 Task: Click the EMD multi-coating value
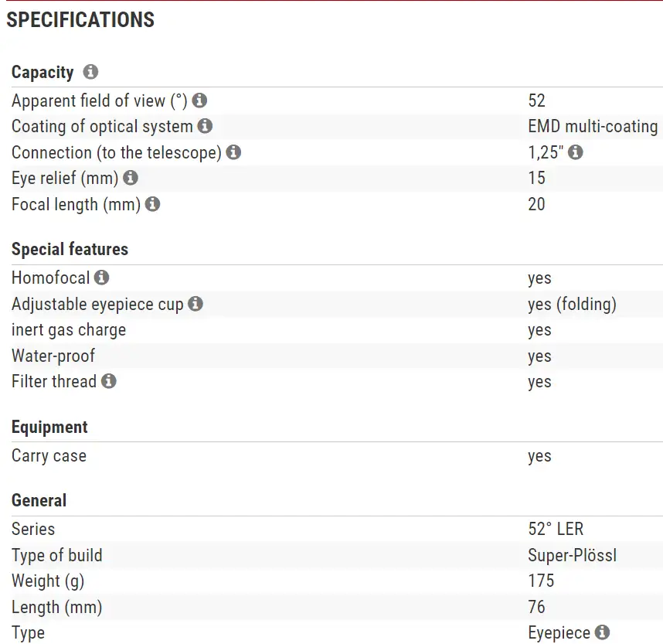pos(593,126)
